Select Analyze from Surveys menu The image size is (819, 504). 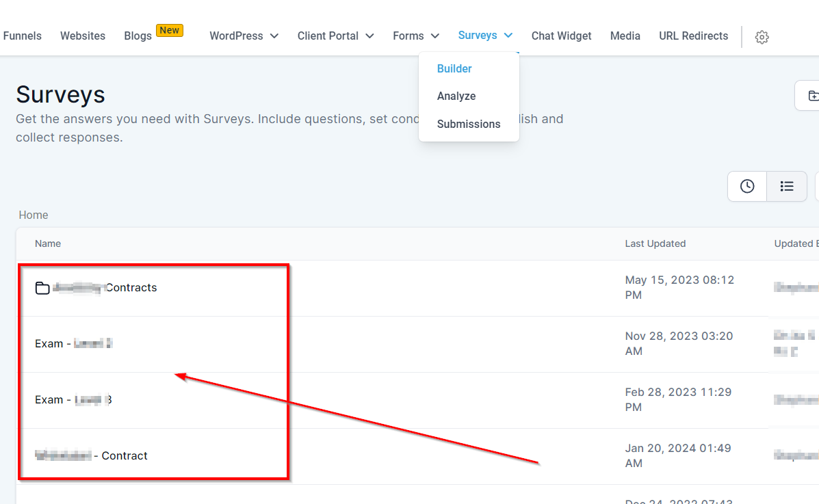click(x=456, y=96)
